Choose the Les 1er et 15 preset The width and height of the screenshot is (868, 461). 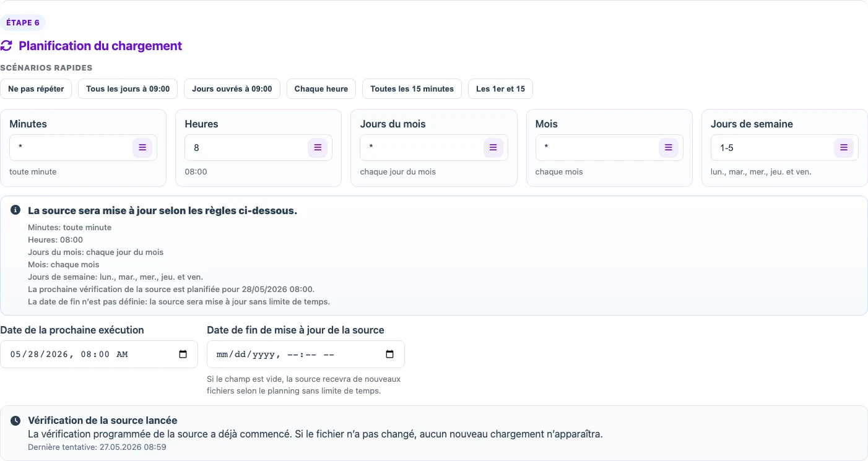(501, 88)
